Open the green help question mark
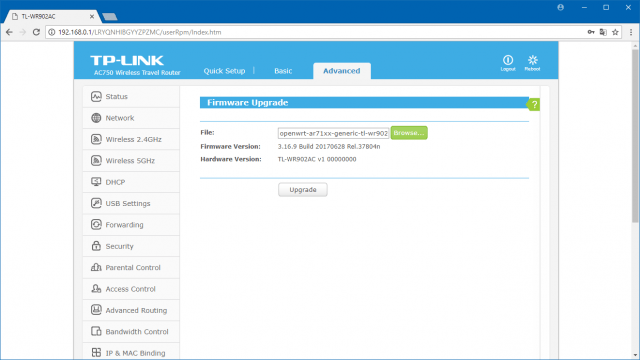Viewport: 640px width, 360px height. click(533, 104)
